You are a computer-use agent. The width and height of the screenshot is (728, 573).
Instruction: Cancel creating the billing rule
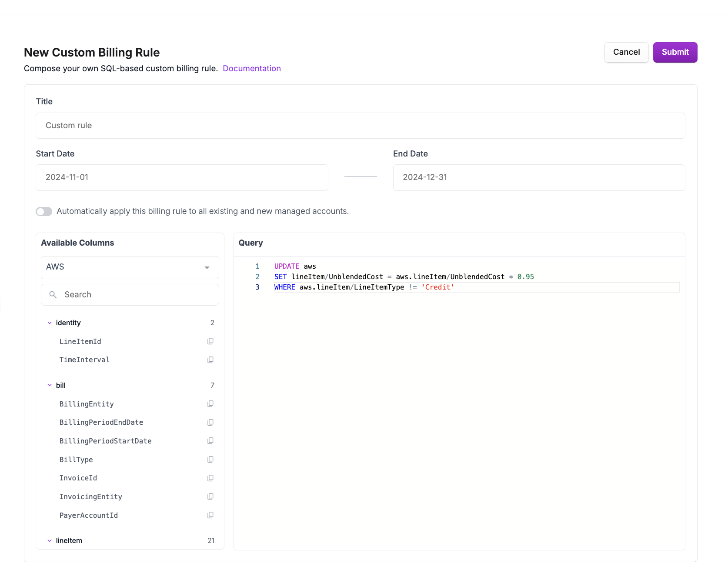pos(626,52)
